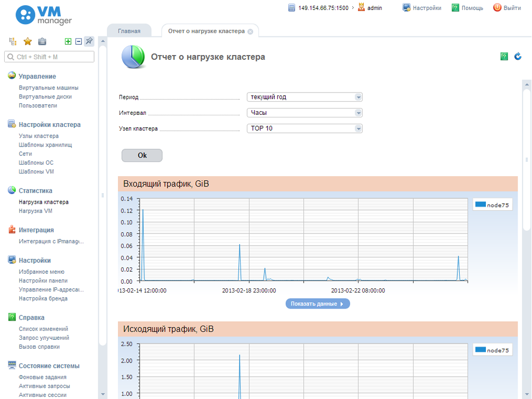Screen dimensions: 532x399
Task: Open Виртуальные машины in the sidebar
Action: click(48, 88)
